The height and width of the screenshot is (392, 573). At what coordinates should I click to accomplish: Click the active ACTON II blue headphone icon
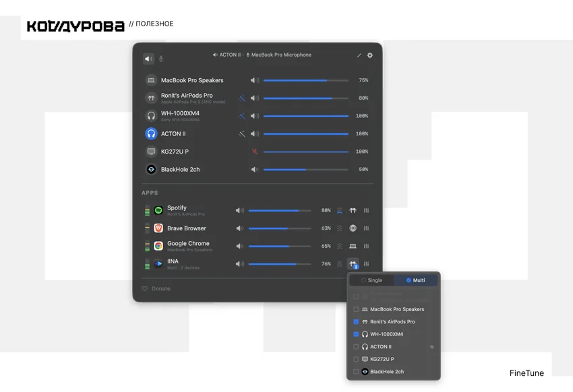pyautogui.click(x=151, y=133)
